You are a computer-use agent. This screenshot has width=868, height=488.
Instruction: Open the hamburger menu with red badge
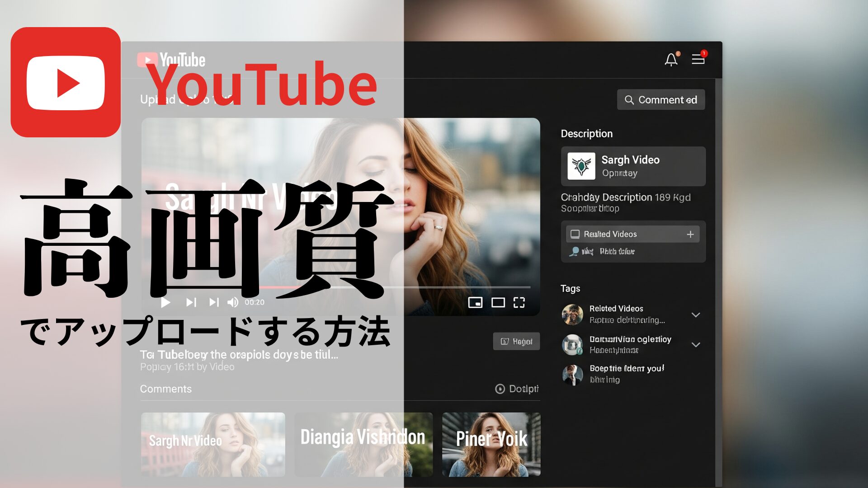[x=698, y=58]
